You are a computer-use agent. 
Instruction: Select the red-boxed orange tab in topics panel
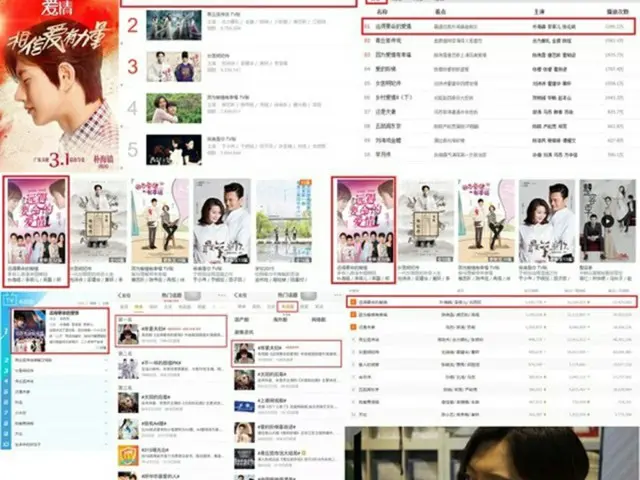[x=288, y=307]
